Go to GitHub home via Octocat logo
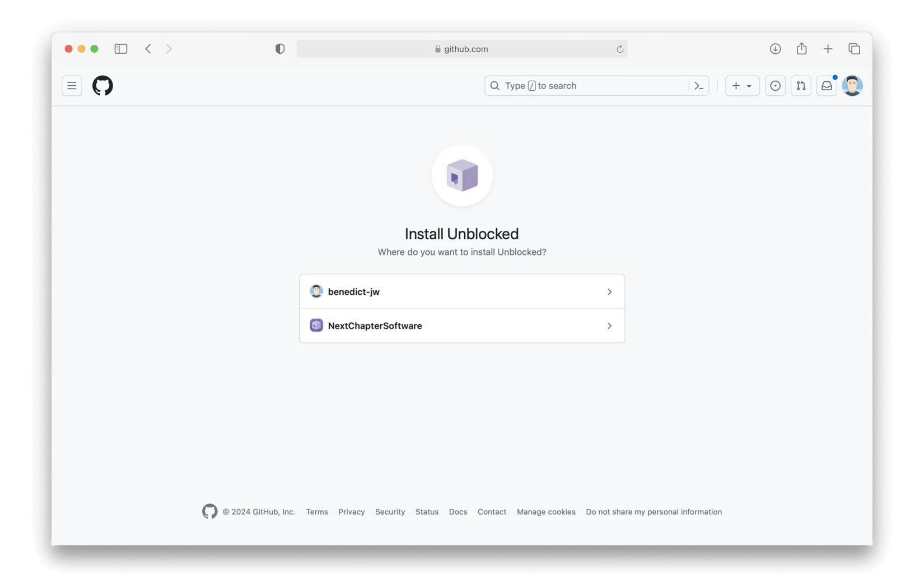The height and width of the screenshot is (584, 924). pos(102,86)
